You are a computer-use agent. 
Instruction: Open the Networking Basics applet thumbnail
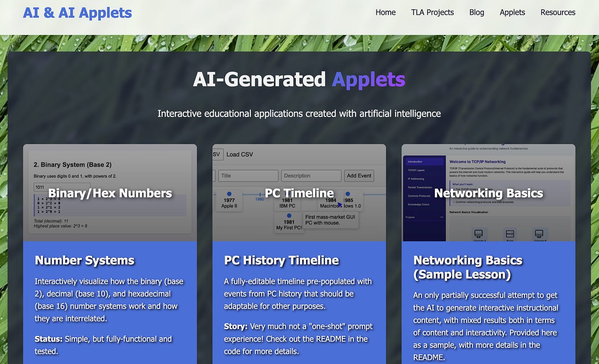click(488, 192)
